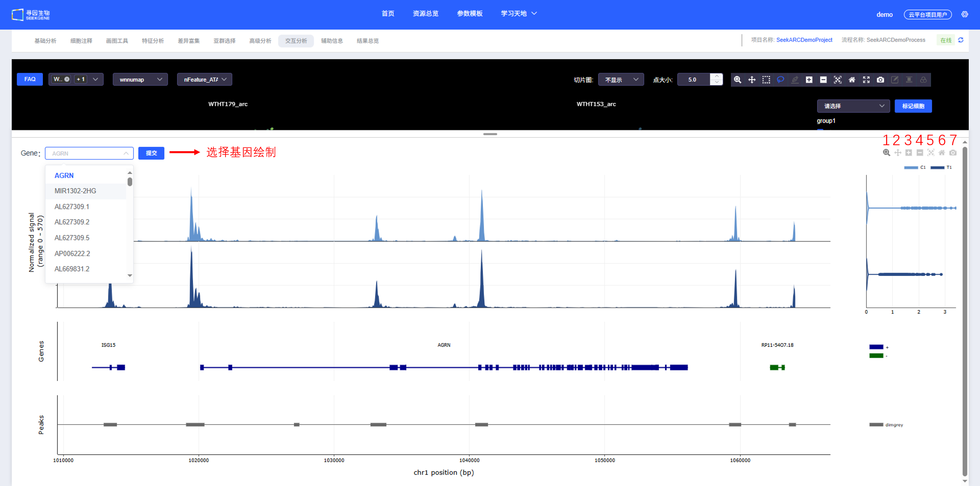Select AP006222.2 from gene list

pyautogui.click(x=86, y=253)
